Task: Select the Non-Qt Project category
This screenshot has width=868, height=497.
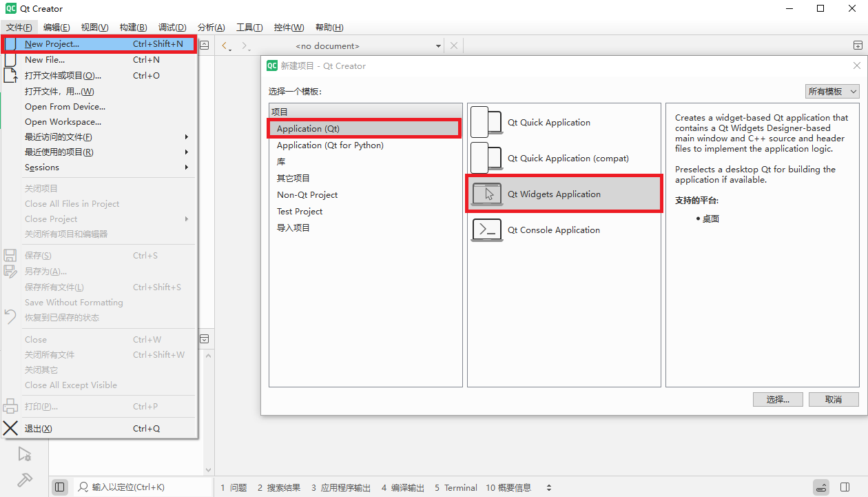Action: [365, 194]
